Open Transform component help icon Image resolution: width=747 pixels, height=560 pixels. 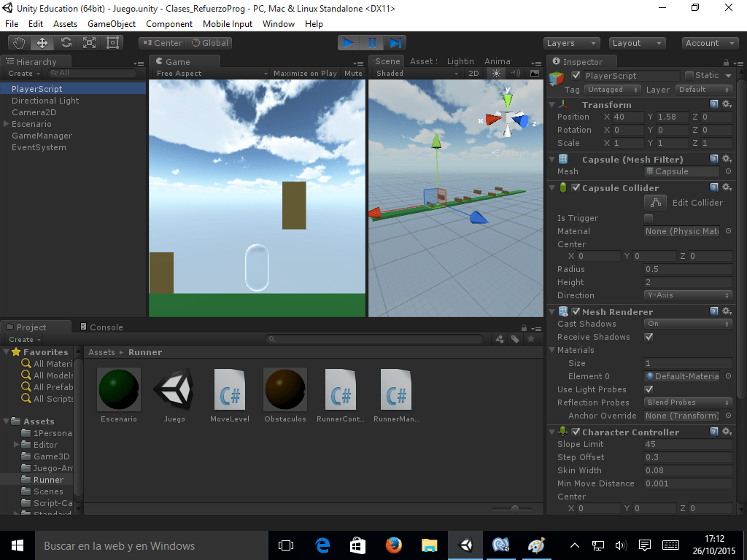pyautogui.click(x=713, y=104)
